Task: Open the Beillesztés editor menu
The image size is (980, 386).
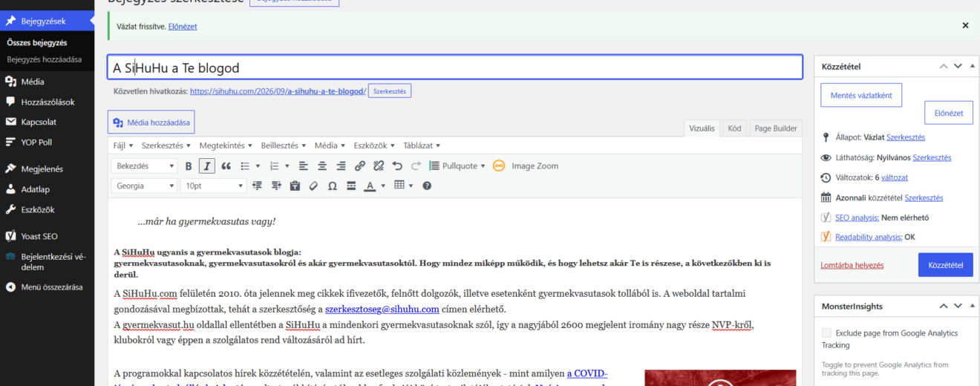Action: click(x=284, y=145)
